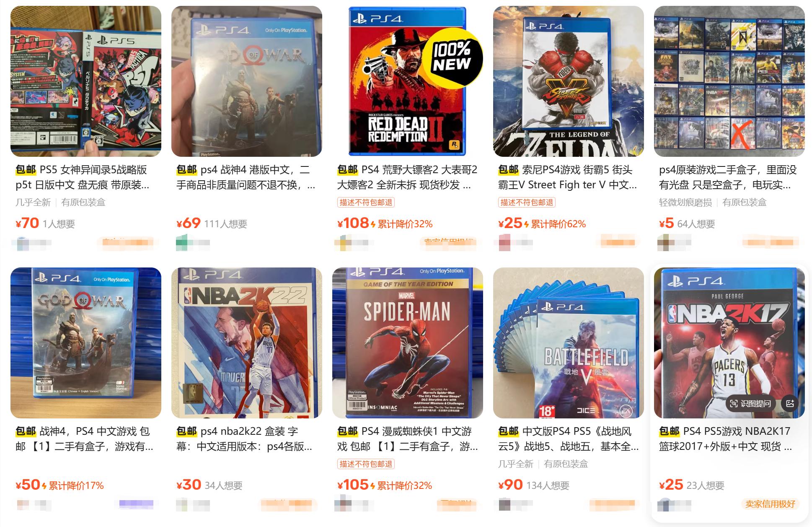
Task: Click the 卖家信用极好 seller credit badge
Action: [770, 504]
